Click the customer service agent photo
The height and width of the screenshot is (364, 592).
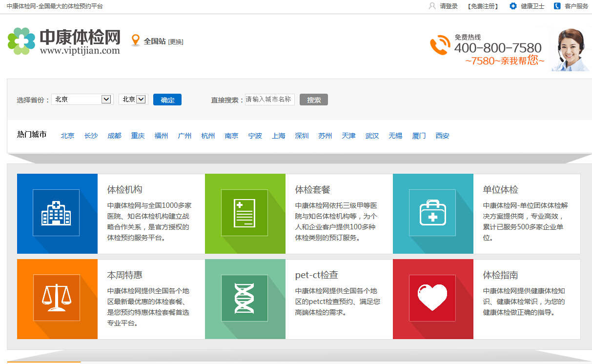tap(571, 49)
